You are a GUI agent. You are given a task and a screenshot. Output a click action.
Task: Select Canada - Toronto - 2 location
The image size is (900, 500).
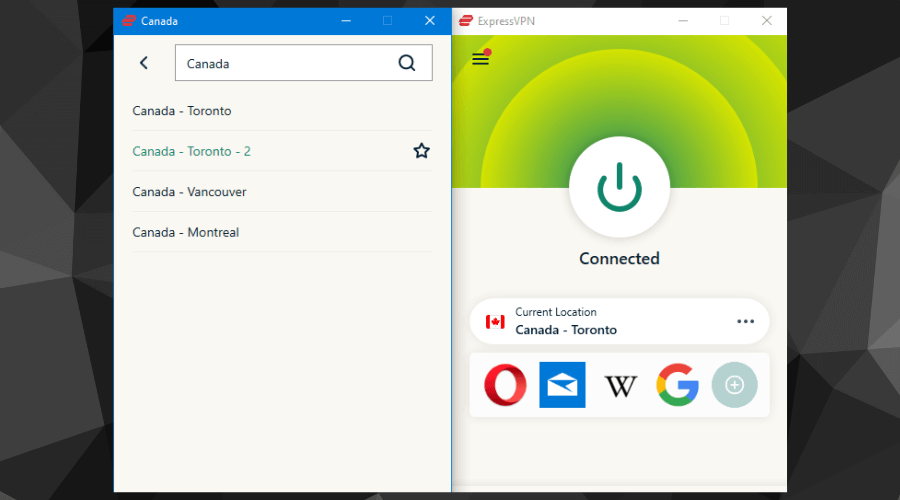(x=282, y=151)
